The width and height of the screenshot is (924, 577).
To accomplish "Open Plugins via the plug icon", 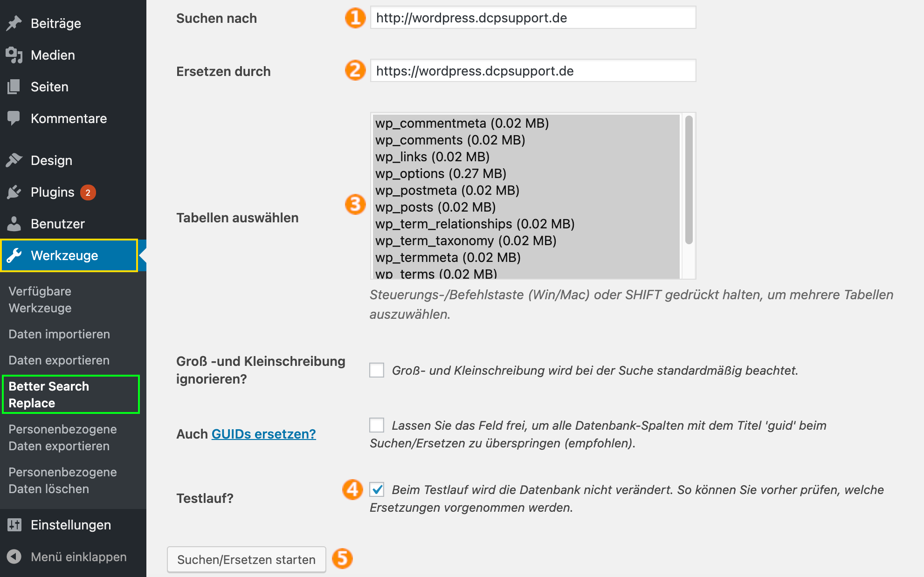I will coord(14,192).
